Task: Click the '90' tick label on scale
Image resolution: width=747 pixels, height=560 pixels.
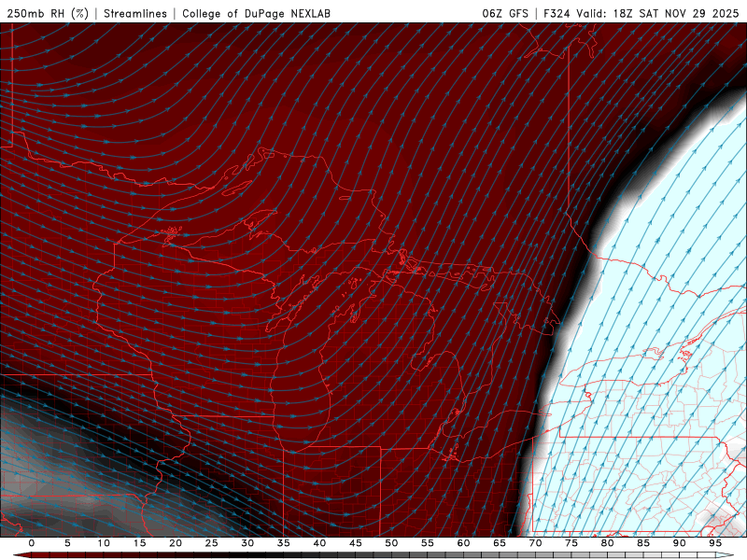Action: [x=680, y=543]
